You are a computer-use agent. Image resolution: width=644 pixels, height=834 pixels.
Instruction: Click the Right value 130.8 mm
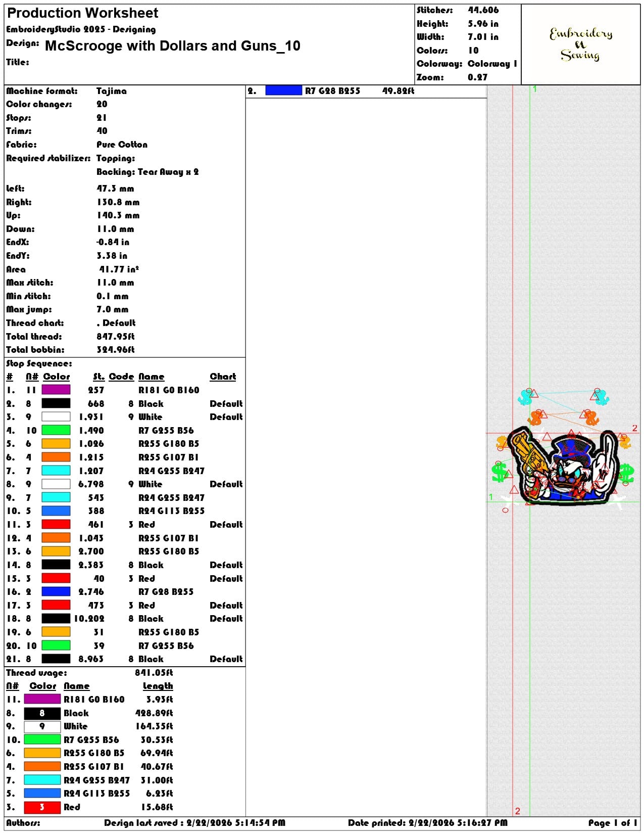pos(118,202)
